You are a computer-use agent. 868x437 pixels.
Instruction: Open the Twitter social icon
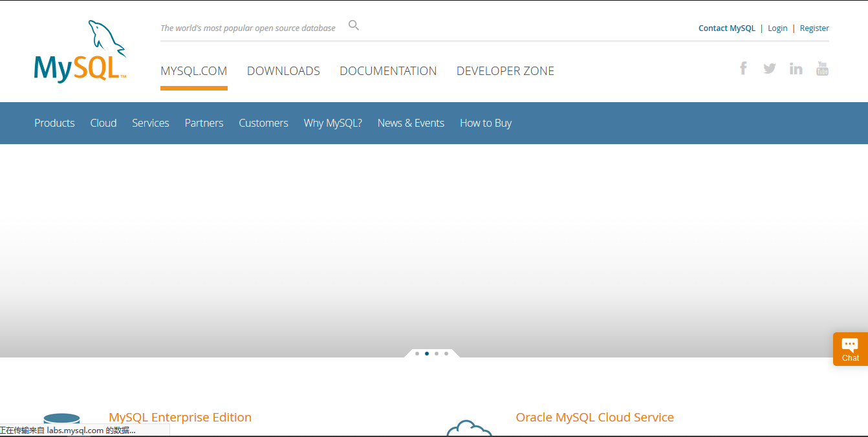769,68
